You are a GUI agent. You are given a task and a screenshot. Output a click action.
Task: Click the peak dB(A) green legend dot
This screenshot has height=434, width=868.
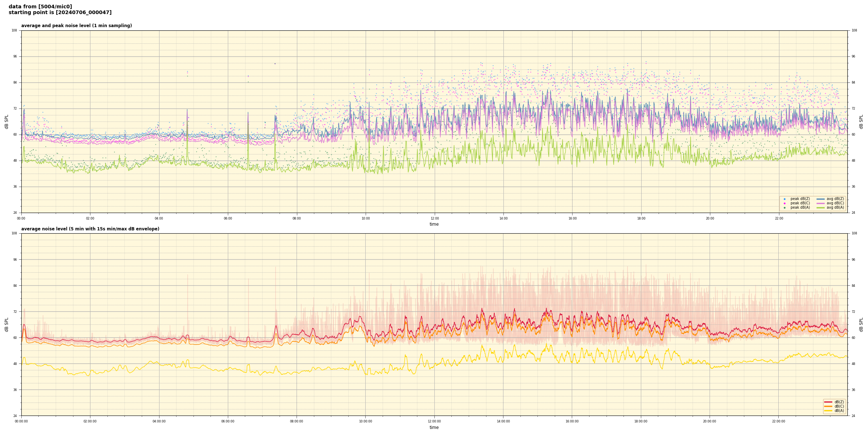coord(784,208)
